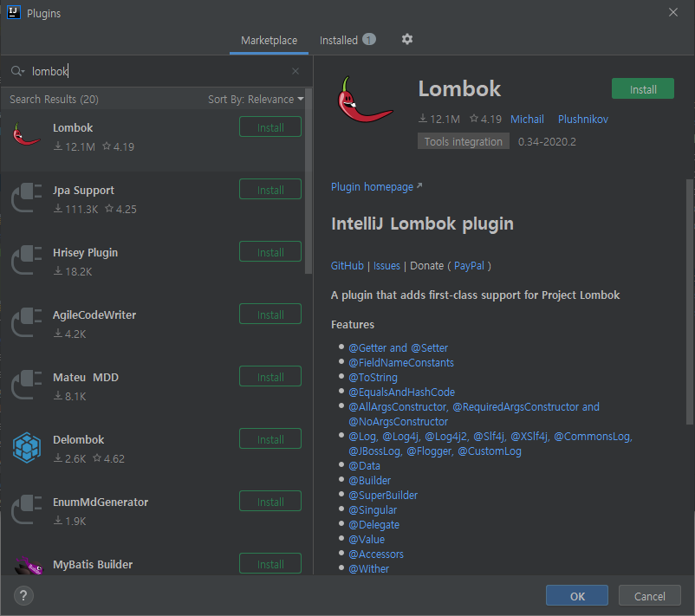
Task: Click the MyBatis Builder bird icon
Action: pyautogui.click(x=29, y=566)
